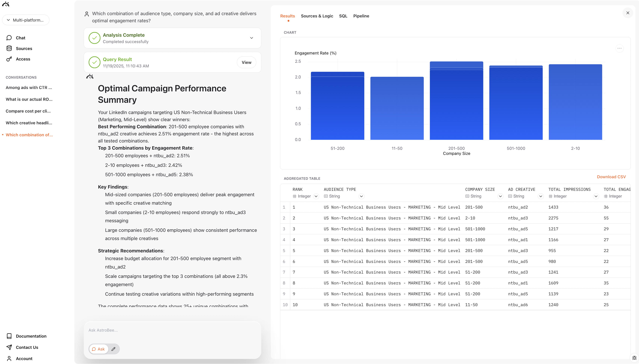
Task: Toggle edit mode with the pencil icon
Action: click(x=113, y=349)
